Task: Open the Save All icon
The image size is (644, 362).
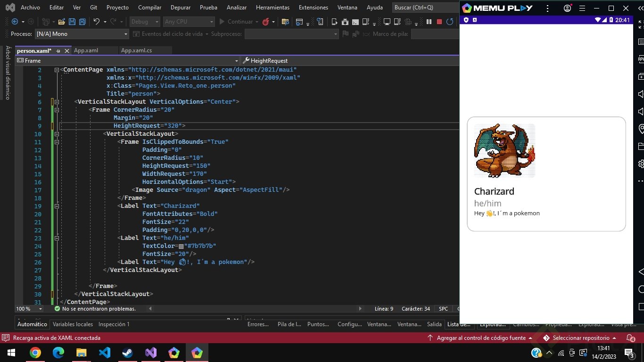Action: pyautogui.click(x=83, y=21)
